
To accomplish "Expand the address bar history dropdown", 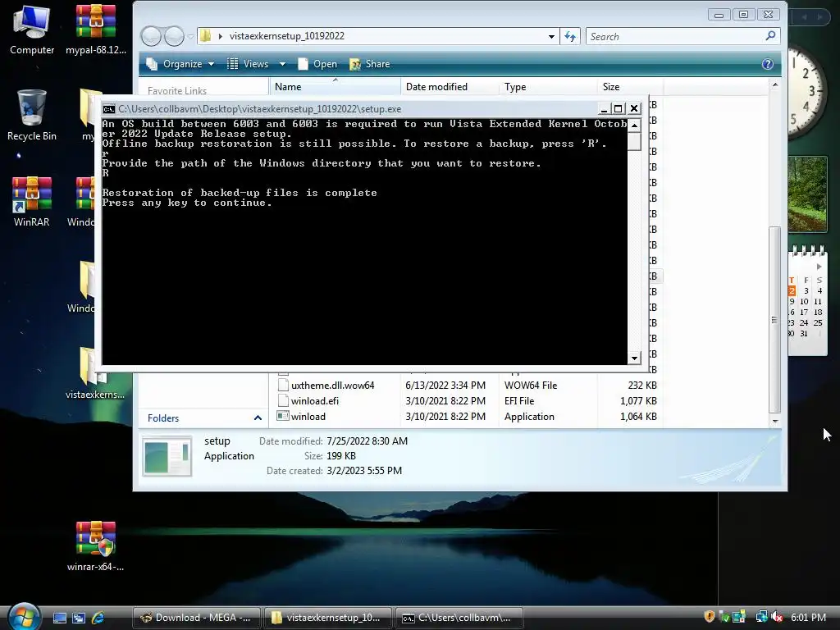I will [551, 36].
